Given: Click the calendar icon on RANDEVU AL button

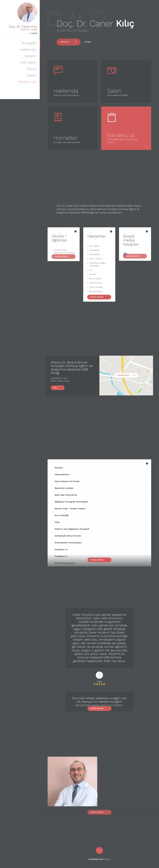Looking at the screenshot, I should coord(76,42).
